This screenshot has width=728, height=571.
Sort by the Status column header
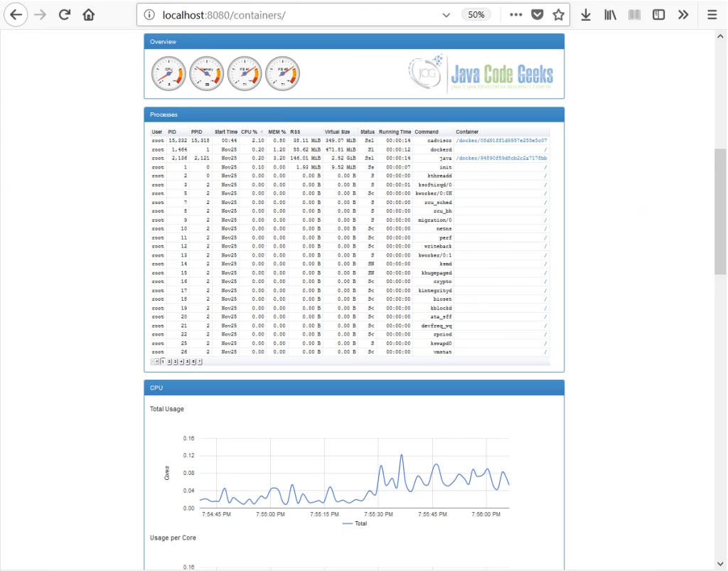[x=368, y=132]
